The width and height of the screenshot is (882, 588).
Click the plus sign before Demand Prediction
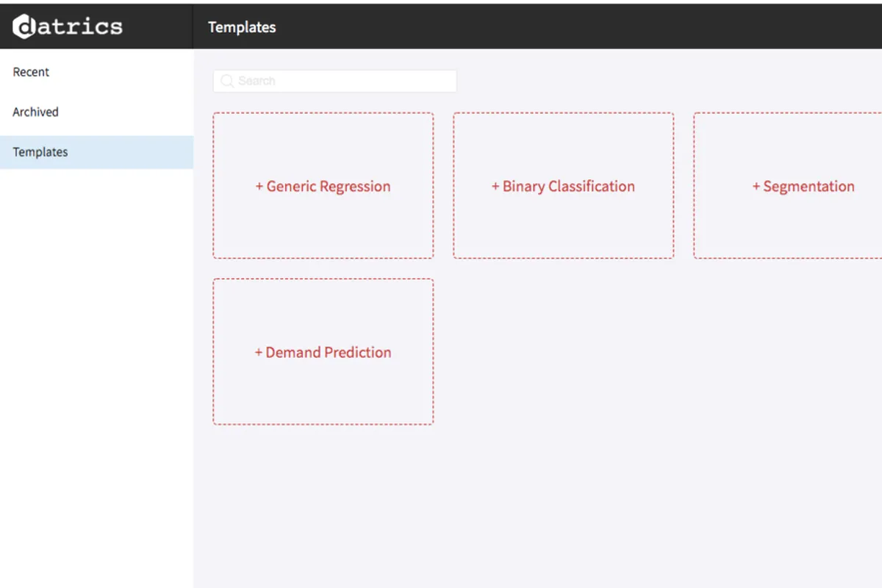click(x=259, y=353)
